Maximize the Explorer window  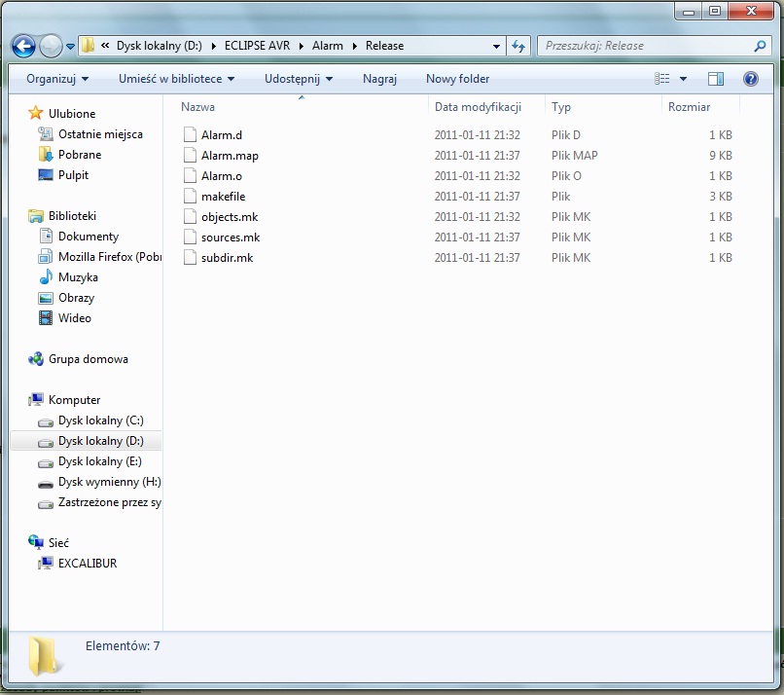click(715, 11)
